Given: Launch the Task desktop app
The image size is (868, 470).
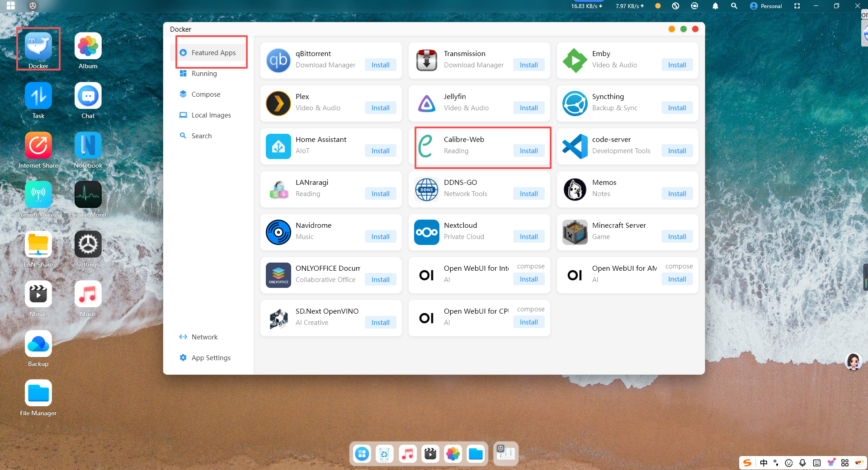Looking at the screenshot, I should click(x=38, y=96).
